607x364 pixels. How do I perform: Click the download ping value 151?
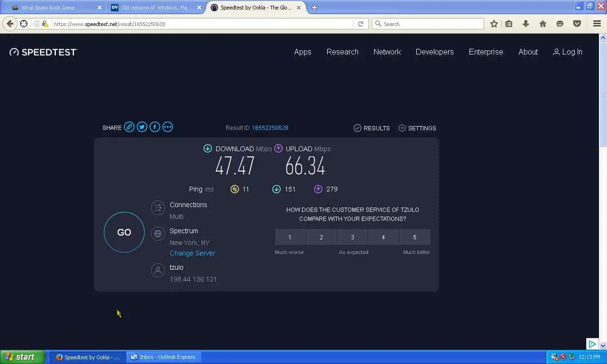pos(290,189)
